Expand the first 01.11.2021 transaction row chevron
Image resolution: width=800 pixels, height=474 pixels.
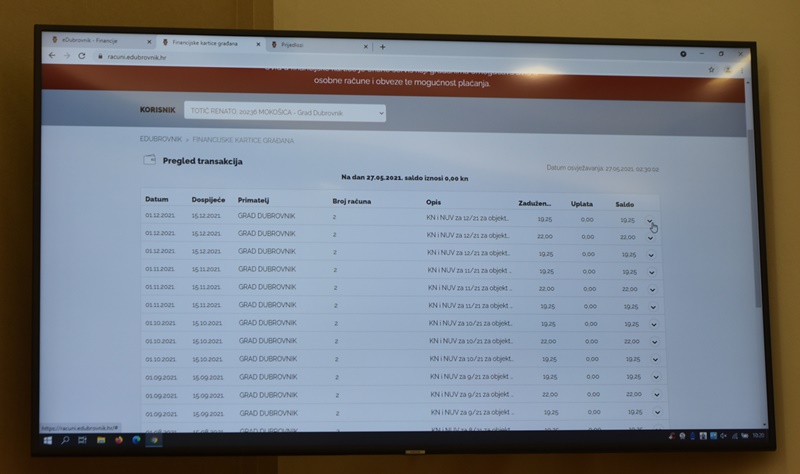[652, 271]
